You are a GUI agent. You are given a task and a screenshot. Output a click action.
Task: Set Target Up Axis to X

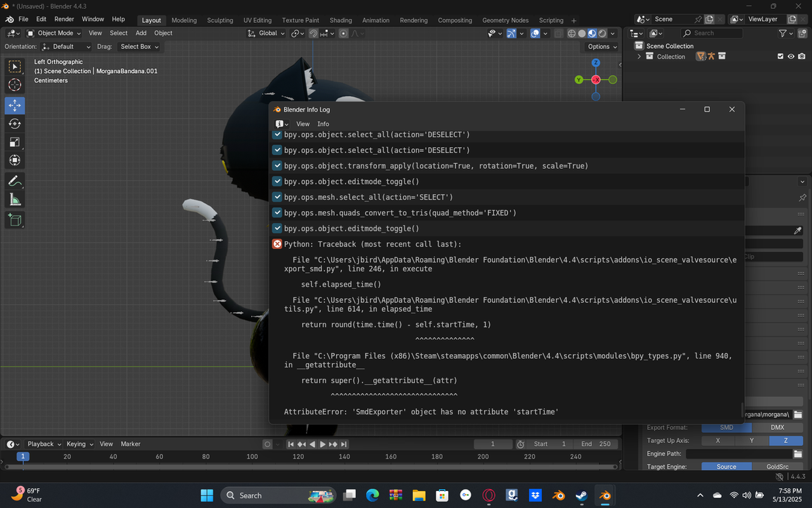point(718,441)
